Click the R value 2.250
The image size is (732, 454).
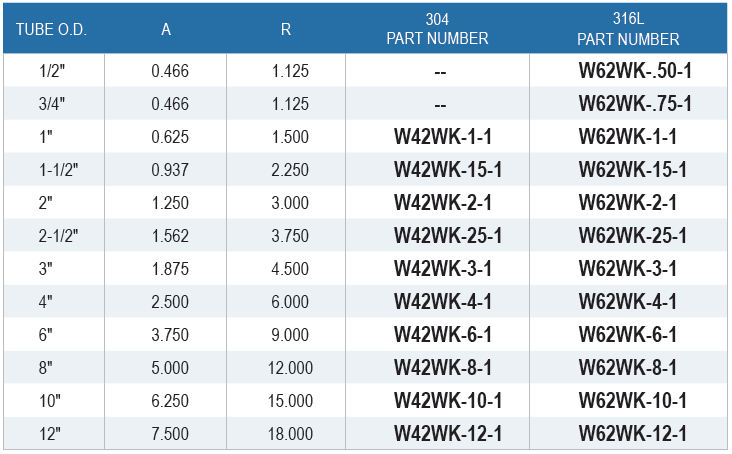point(290,170)
